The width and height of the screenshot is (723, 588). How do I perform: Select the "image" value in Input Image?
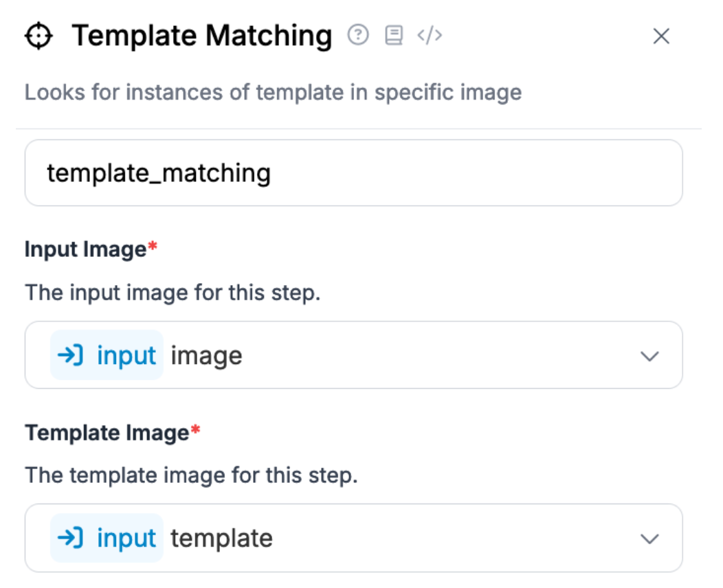point(206,356)
